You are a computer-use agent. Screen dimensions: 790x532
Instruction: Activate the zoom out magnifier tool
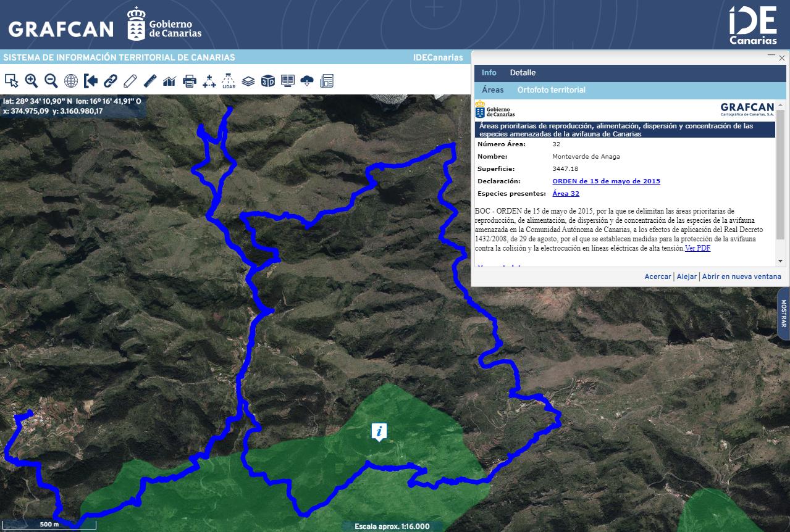pos(51,81)
